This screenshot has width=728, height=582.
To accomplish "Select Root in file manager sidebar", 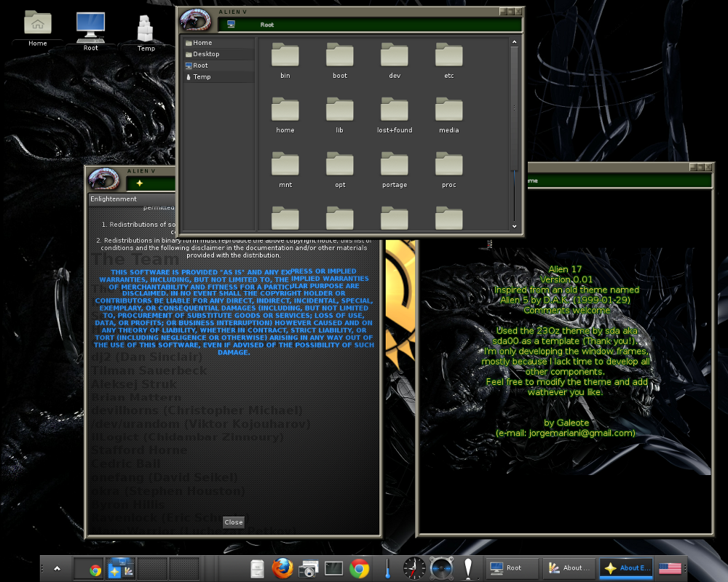I will pyautogui.click(x=218, y=65).
